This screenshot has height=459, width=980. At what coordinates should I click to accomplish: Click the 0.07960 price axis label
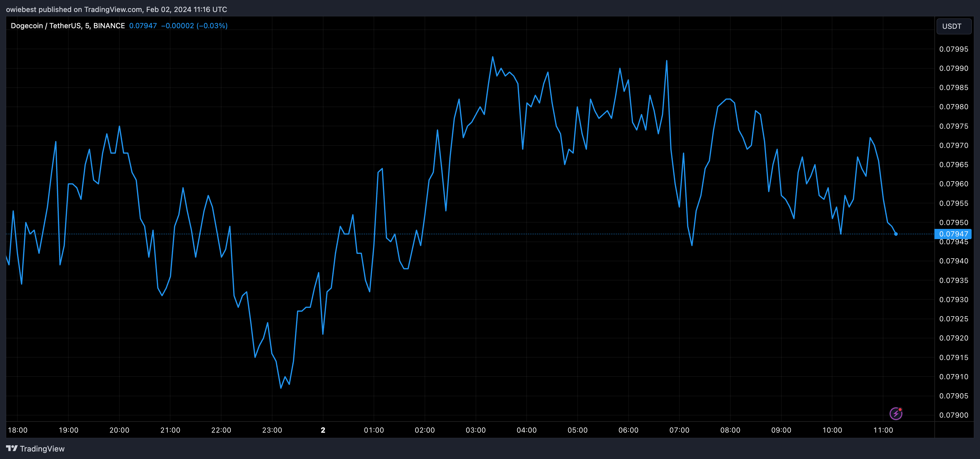[954, 184]
